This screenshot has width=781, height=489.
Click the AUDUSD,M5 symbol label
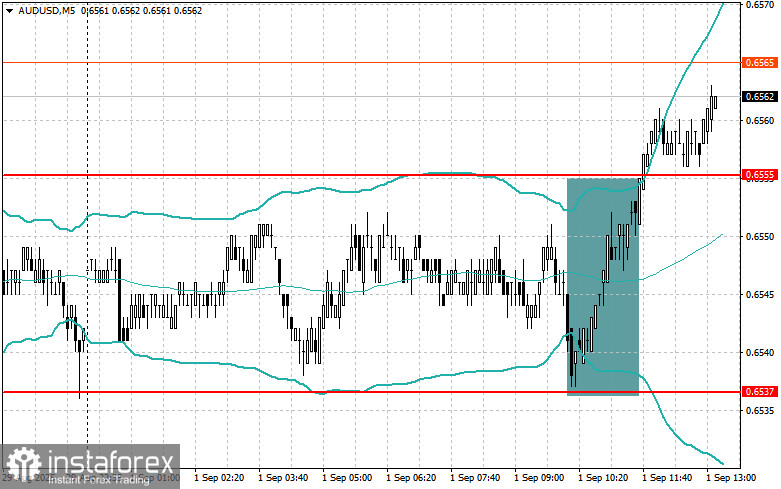click(47, 10)
